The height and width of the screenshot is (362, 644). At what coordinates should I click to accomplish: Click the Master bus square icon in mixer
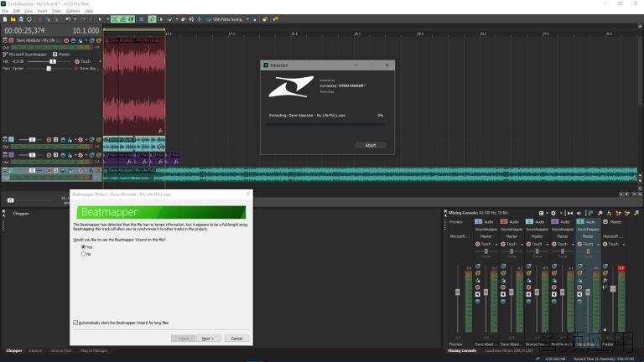(605, 221)
